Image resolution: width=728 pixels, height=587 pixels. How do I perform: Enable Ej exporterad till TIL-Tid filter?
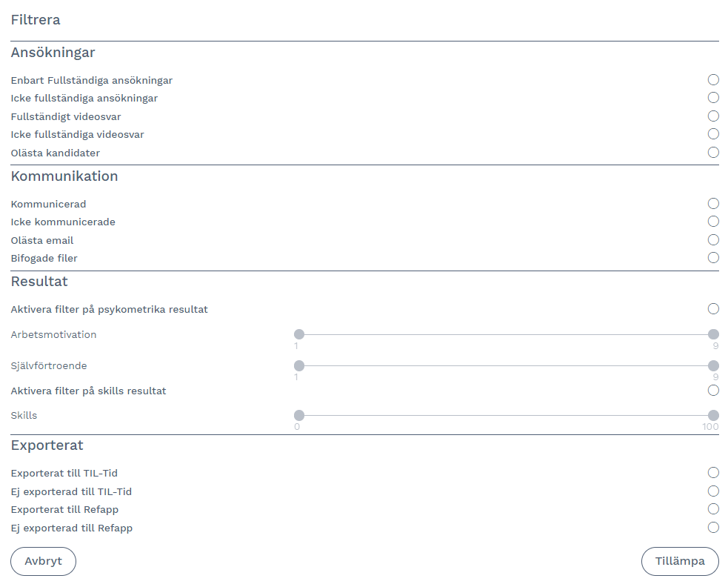point(713,491)
